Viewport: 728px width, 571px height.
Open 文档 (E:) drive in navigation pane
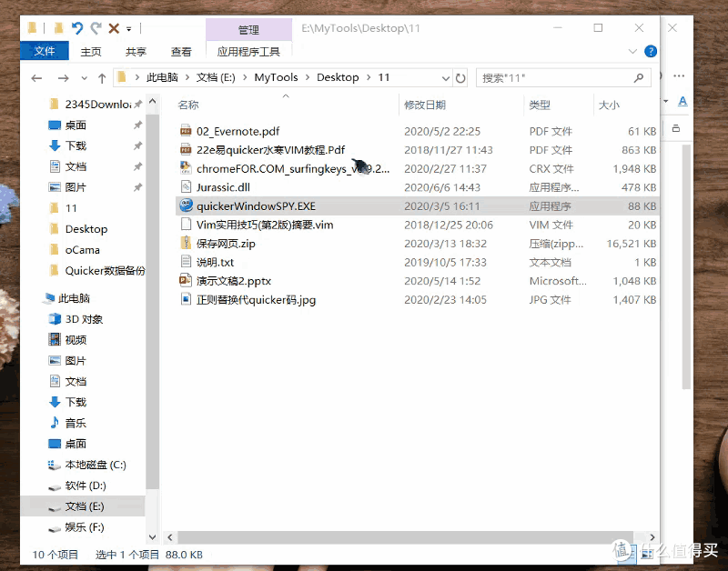click(x=84, y=506)
